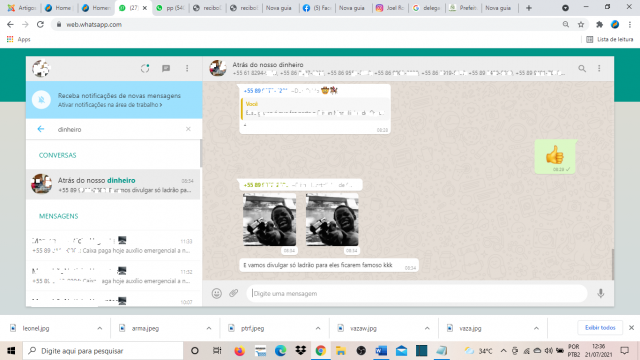Open Apps bookmarks shortcut
Viewport: 640px width, 360px height.
pos(18,39)
